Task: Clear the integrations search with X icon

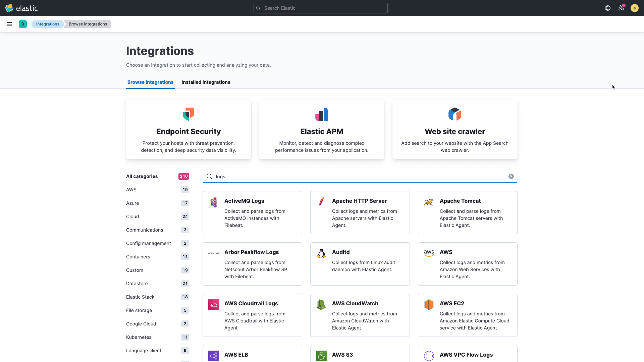Action: [511, 176]
